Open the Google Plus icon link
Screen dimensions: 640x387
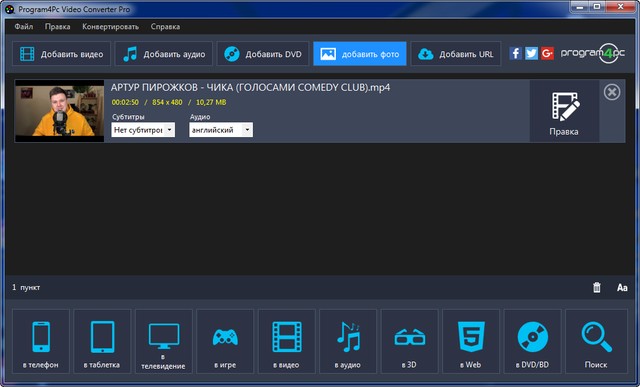tap(547, 53)
